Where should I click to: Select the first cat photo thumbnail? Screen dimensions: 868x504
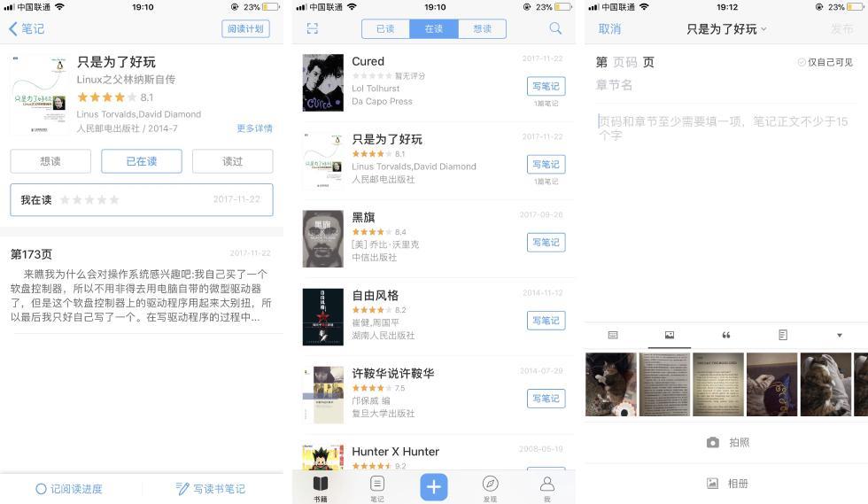click(x=611, y=384)
